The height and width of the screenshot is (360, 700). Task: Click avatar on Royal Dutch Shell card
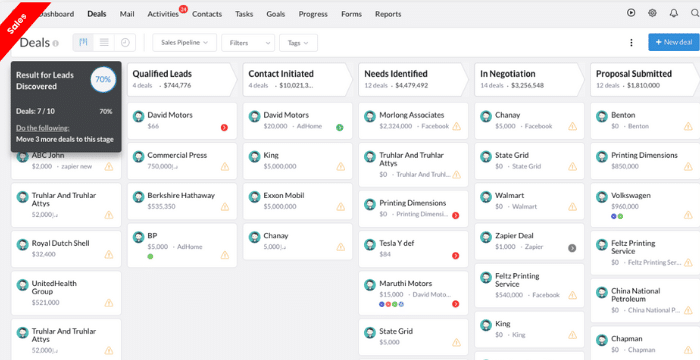coord(22,245)
